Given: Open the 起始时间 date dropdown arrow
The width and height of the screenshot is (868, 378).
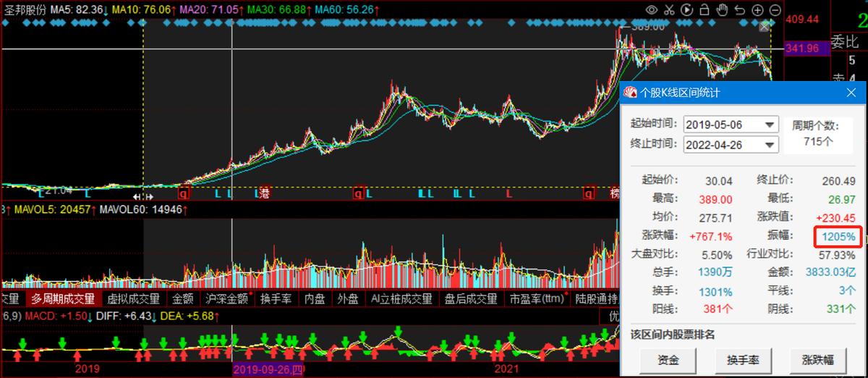Looking at the screenshot, I should click(x=769, y=125).
